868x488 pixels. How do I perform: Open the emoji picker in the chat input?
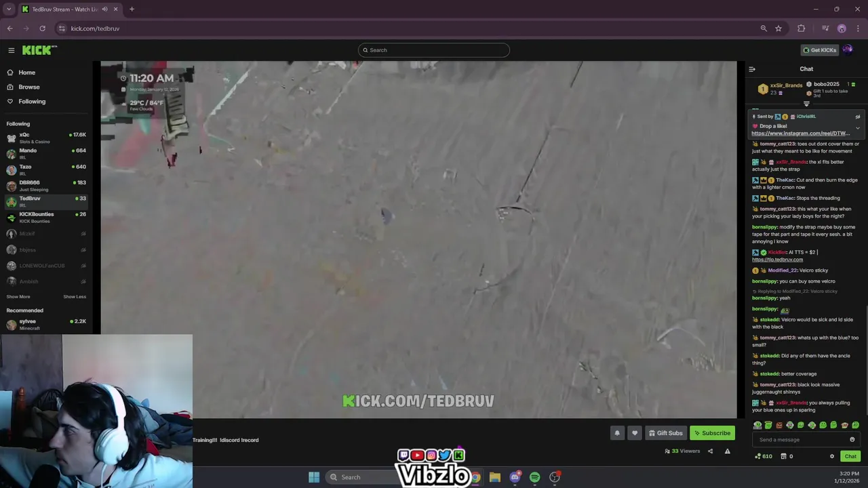pyautogui.click(x=852, y=440)
